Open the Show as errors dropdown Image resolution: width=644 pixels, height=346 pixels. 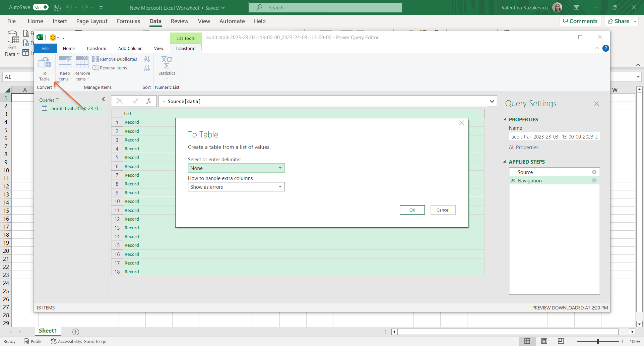(x=236, y=187)
